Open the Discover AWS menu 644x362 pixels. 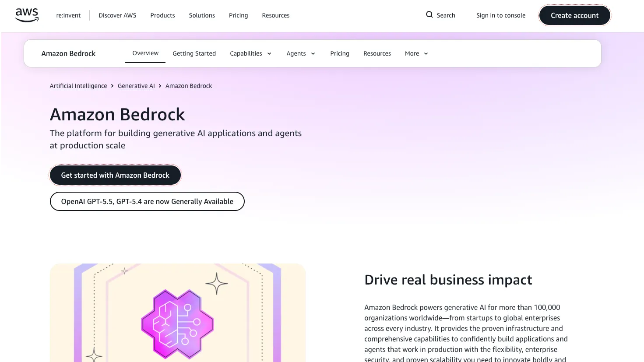[x=117, y=15]
